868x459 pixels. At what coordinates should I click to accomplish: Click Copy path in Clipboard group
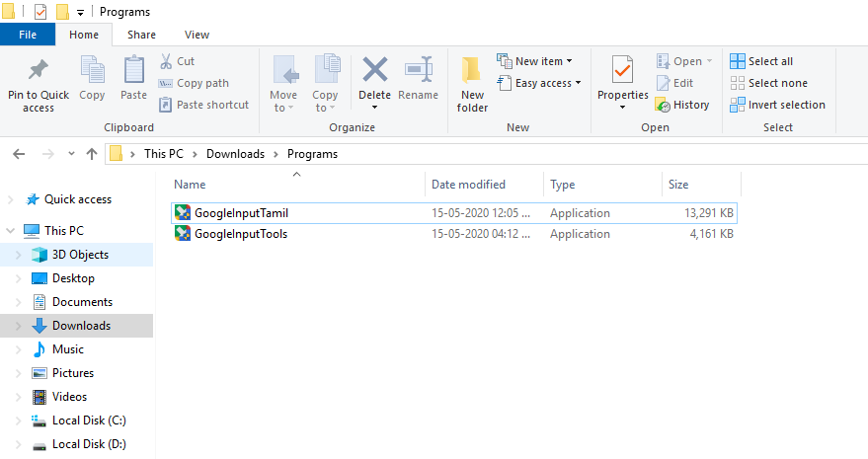194,83
